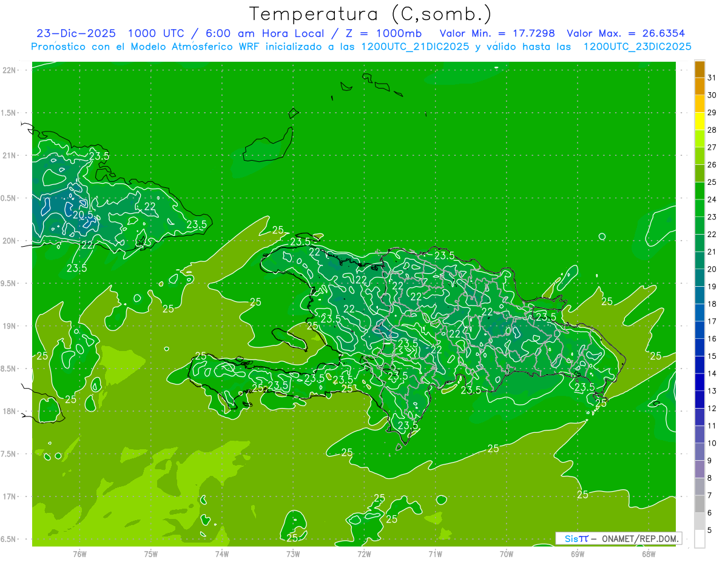Click the color scale segment between 9 and 10
This screenshot has height=562, width=728.
point(699,452)
